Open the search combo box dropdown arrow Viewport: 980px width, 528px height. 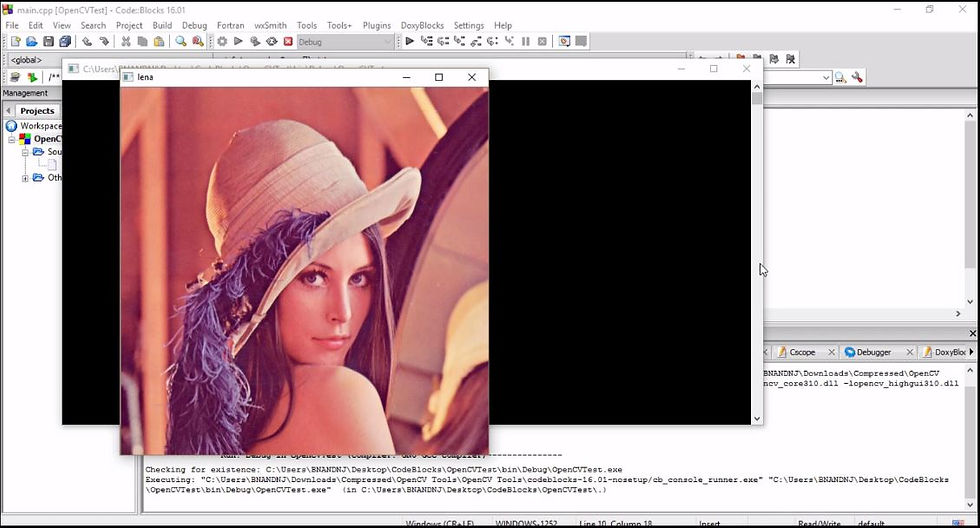pos(826,77)
